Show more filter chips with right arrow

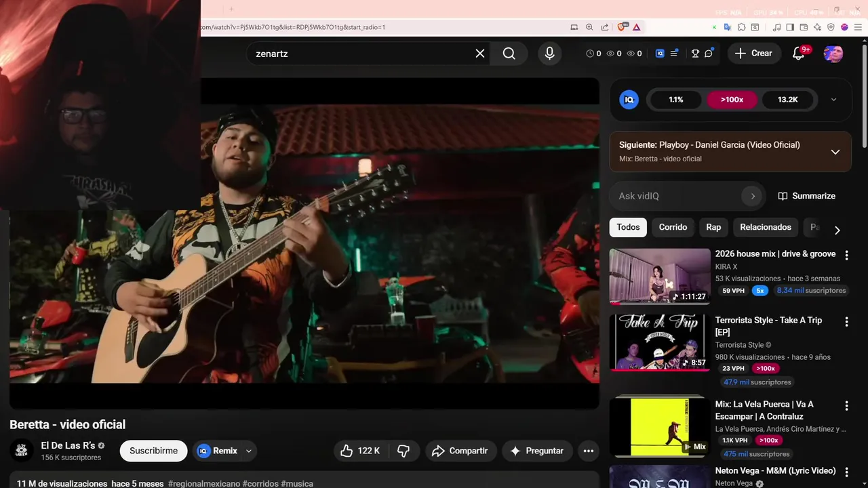(x=837, y=230)
